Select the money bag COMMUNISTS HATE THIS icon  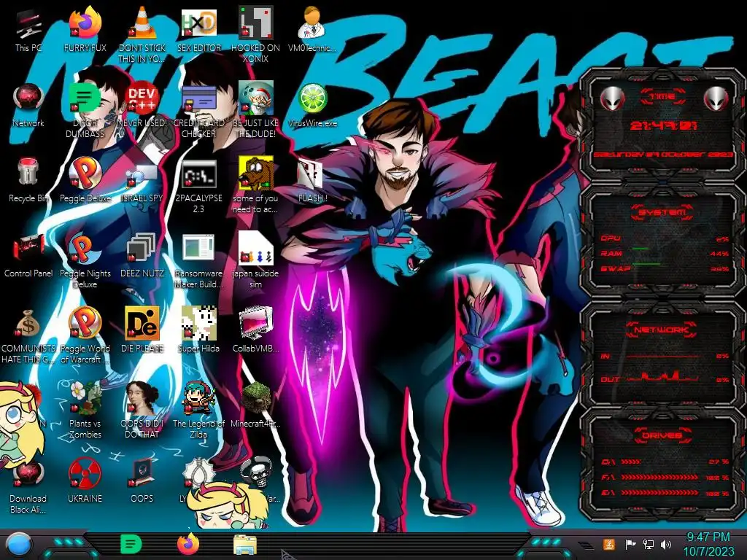click(28, 336)
